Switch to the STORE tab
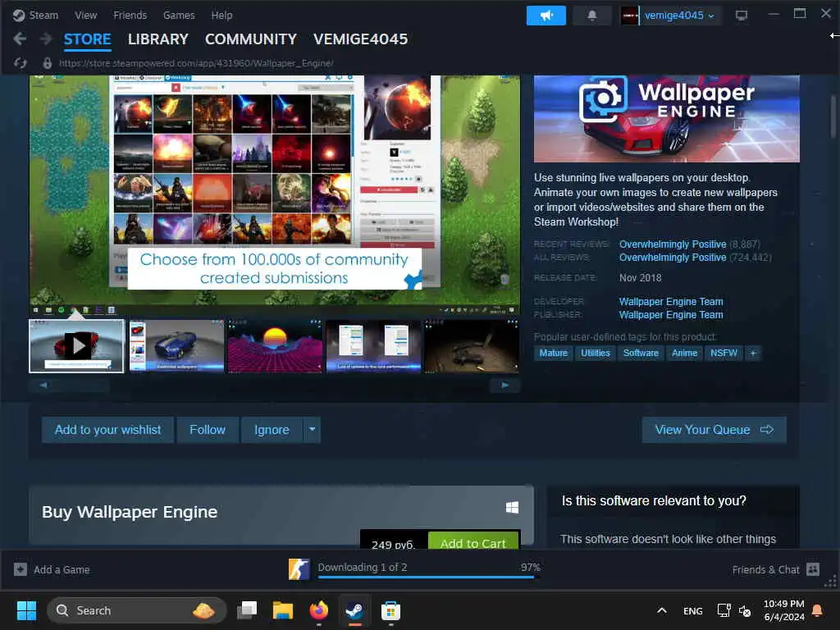This screenshot has width=840, height=630. click(x=87, y=39)
